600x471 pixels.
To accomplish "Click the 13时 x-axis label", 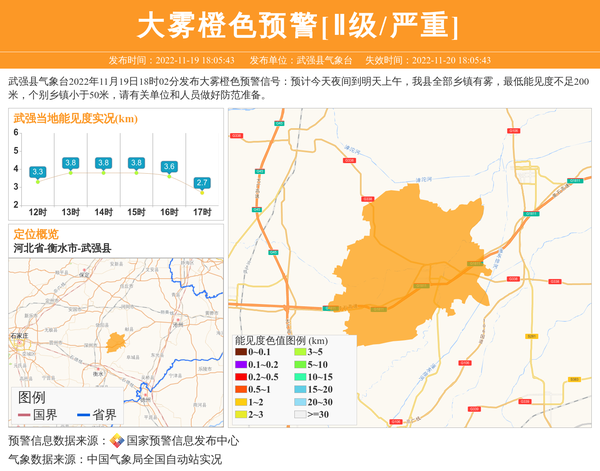I will point(70,212).
